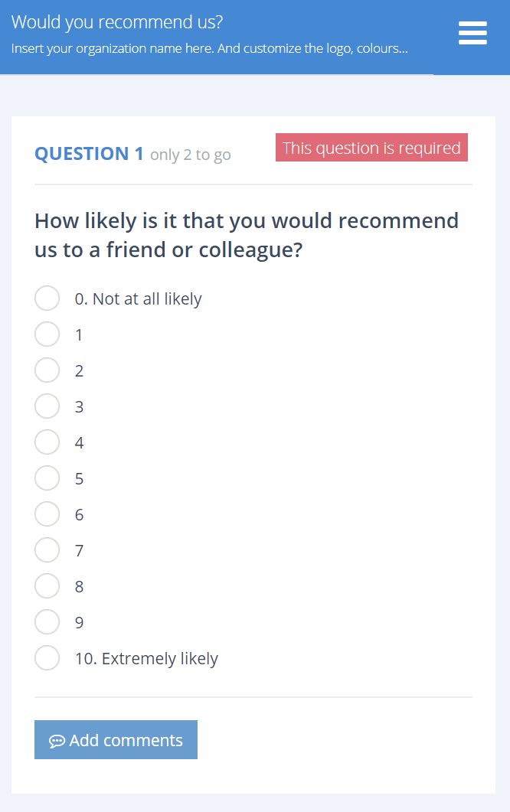This screenshot has width=510, height=812.
Task: Click the organization name subtitle text
Action: tap(209, 48)
